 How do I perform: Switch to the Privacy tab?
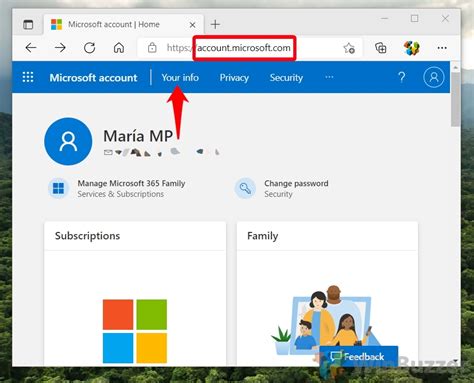[x=234, y=78]
